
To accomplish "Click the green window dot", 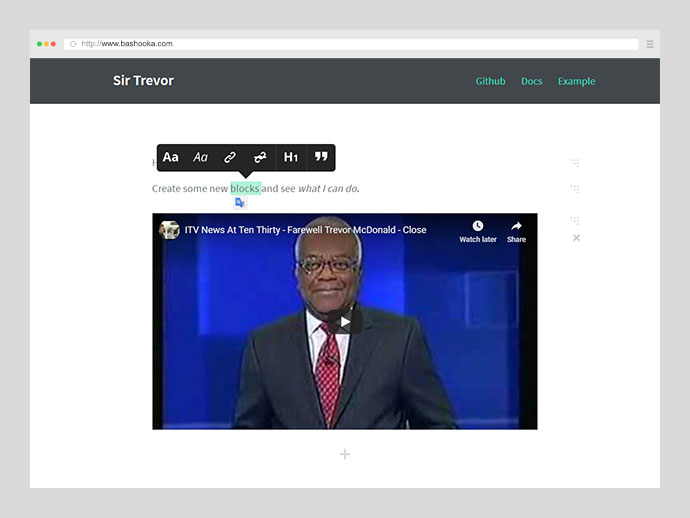I will (x=39, y=44).
